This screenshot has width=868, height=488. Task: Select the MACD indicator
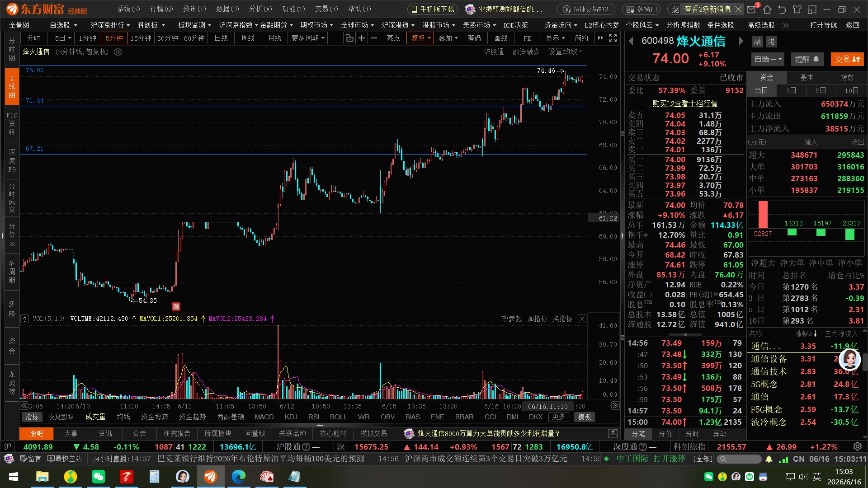point(264,417)
